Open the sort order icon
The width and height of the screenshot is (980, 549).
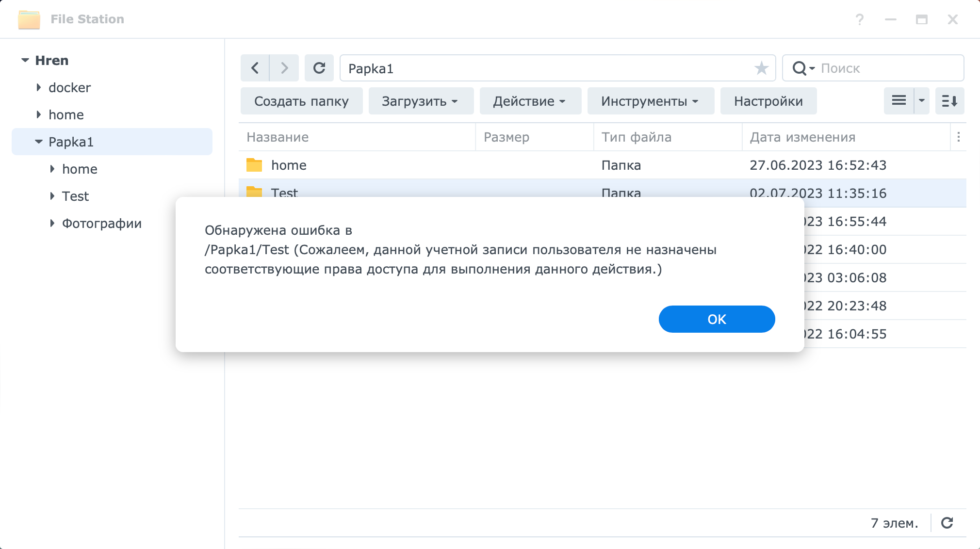point(949,101)
